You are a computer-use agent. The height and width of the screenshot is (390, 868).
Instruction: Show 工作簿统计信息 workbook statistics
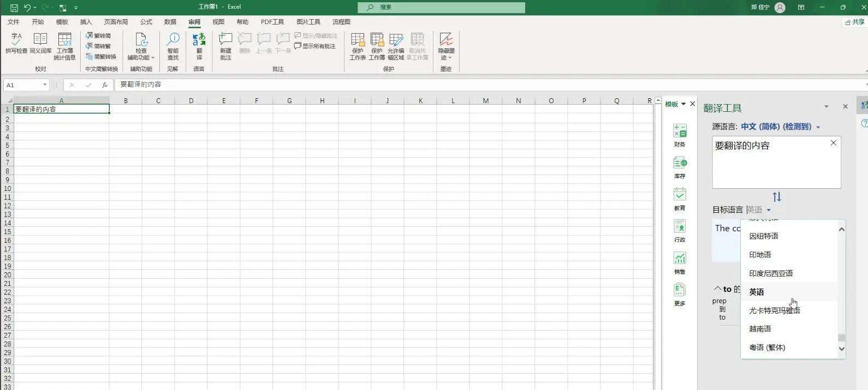(64, 46)
